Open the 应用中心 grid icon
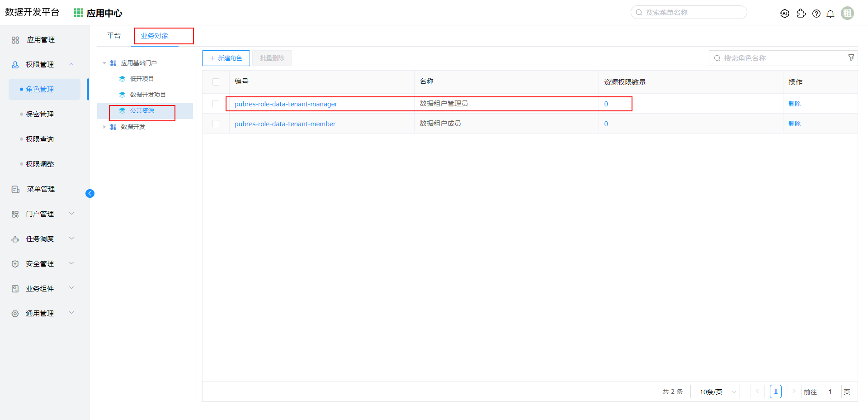 [78, 13]
